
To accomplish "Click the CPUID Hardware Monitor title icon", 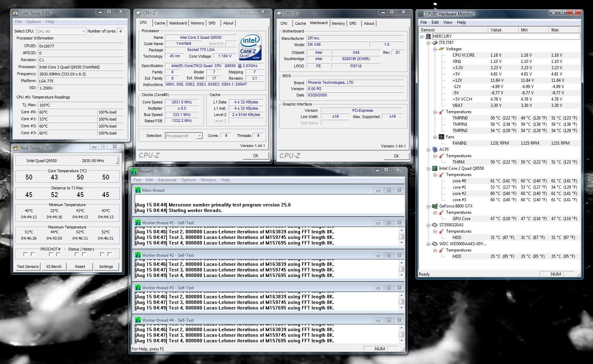I will [x=421, y=14].
